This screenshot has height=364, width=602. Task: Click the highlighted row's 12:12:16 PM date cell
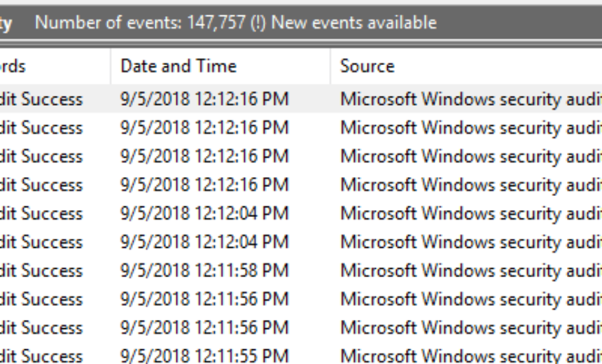(204, 99)
